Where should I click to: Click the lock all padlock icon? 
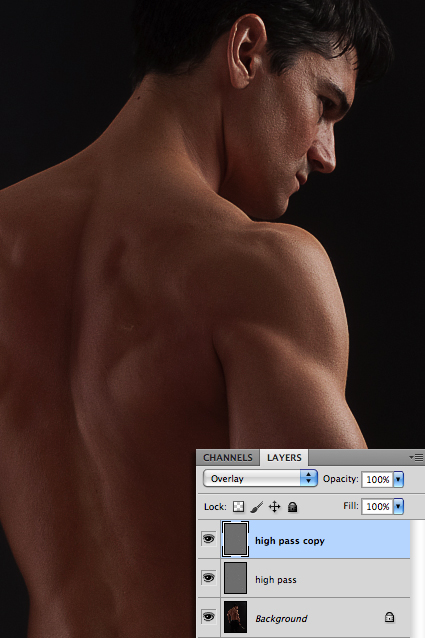click(x=292, y=507)
